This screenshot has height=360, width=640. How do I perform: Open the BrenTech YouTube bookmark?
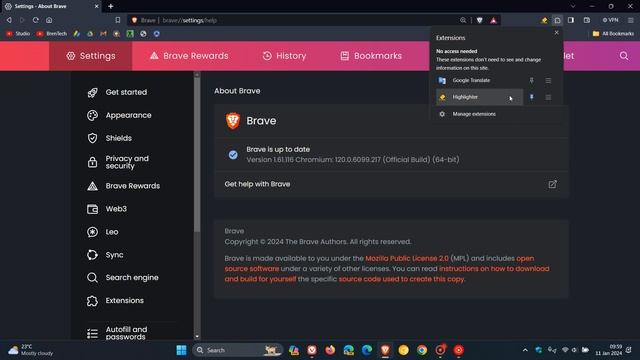click(x=51, y=33)
